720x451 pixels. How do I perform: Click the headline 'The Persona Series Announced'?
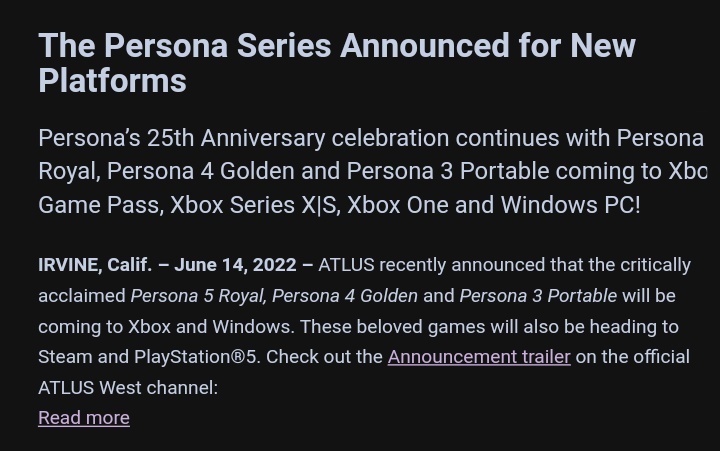270,46
